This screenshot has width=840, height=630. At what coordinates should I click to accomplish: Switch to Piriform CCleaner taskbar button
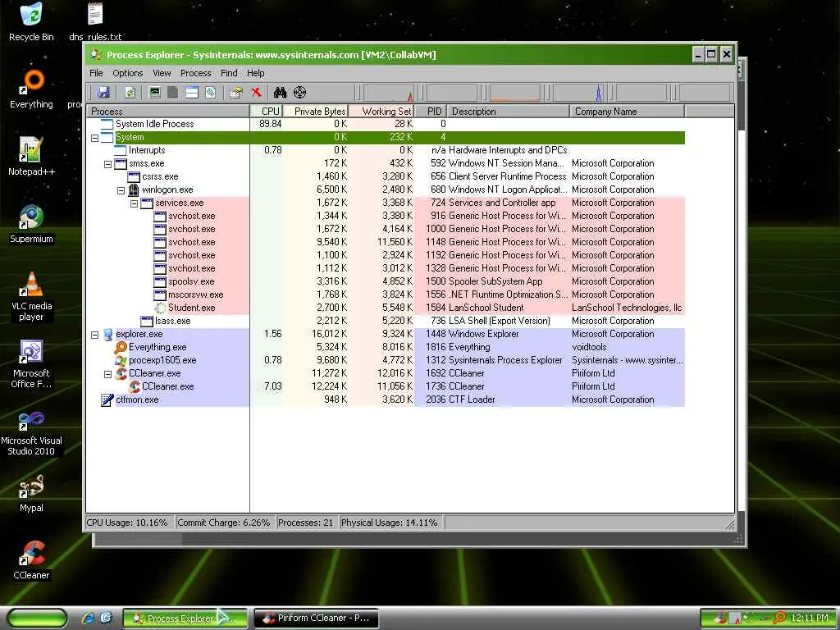point(316,618)
